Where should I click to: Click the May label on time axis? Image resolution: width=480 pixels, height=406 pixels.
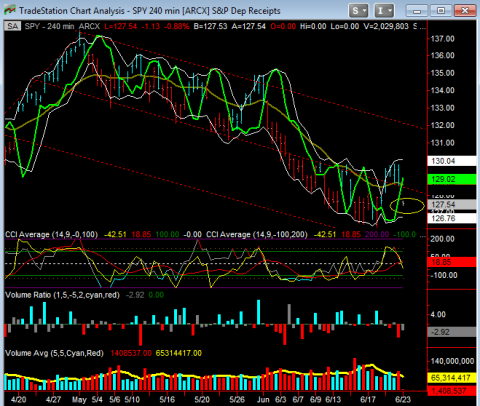79,399
